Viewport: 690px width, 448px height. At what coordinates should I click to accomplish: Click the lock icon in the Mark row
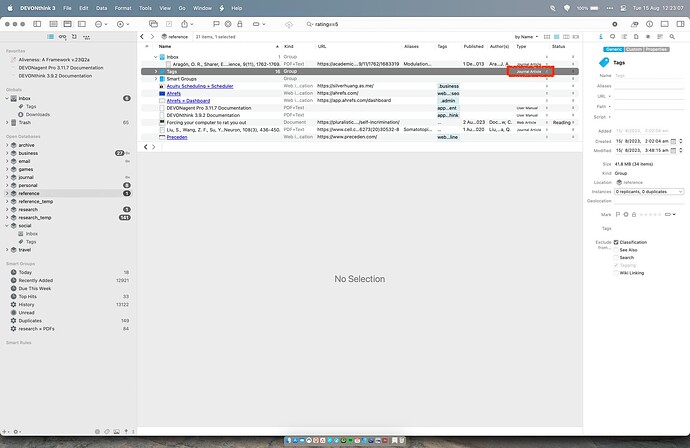click(x=634, y=214)
